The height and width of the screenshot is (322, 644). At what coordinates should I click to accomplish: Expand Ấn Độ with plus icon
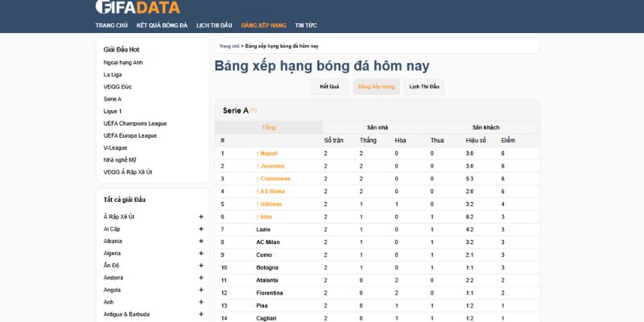pos(201,266)
